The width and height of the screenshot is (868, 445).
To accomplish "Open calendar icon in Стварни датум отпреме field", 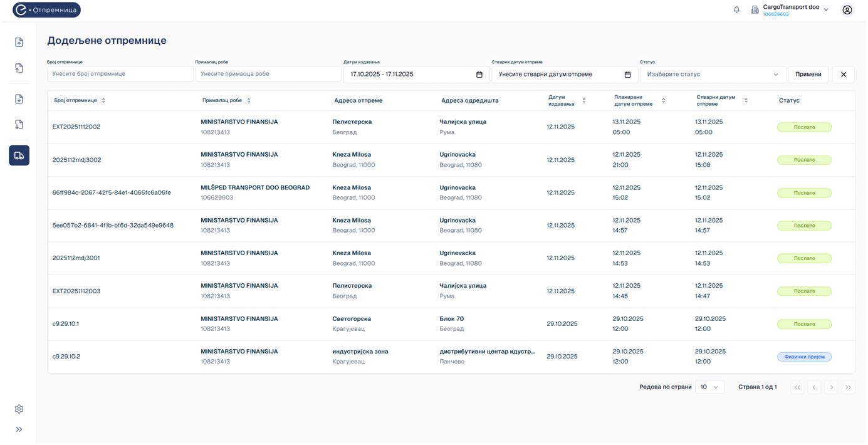I will tap(627, 75).
